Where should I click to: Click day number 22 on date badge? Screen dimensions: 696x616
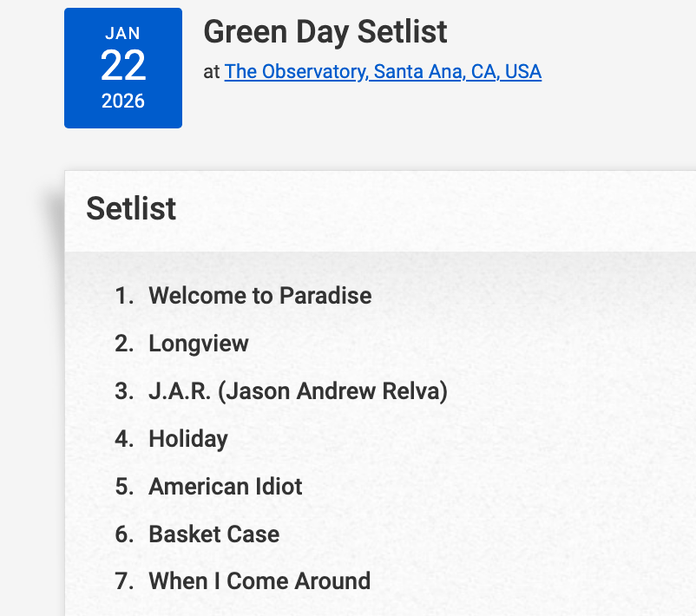[123, 66]
